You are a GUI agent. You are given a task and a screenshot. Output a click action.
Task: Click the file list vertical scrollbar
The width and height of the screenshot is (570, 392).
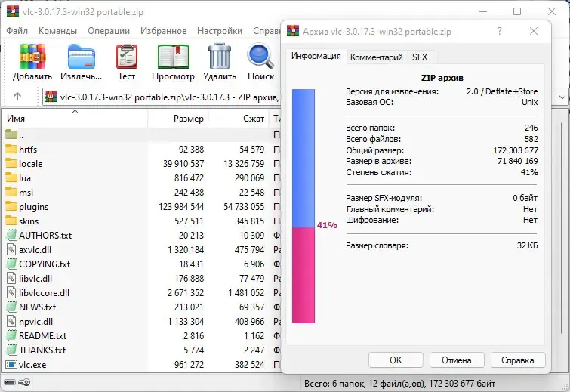coord(561,229)
